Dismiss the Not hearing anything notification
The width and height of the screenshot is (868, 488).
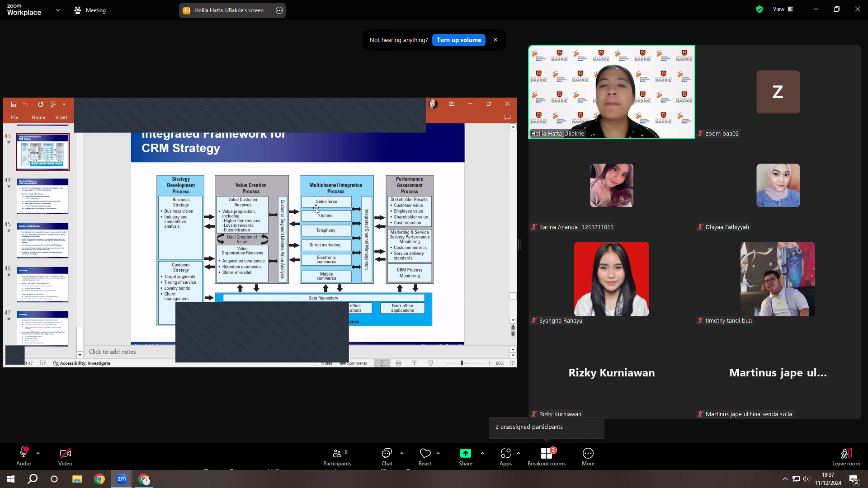coord(495,40)
